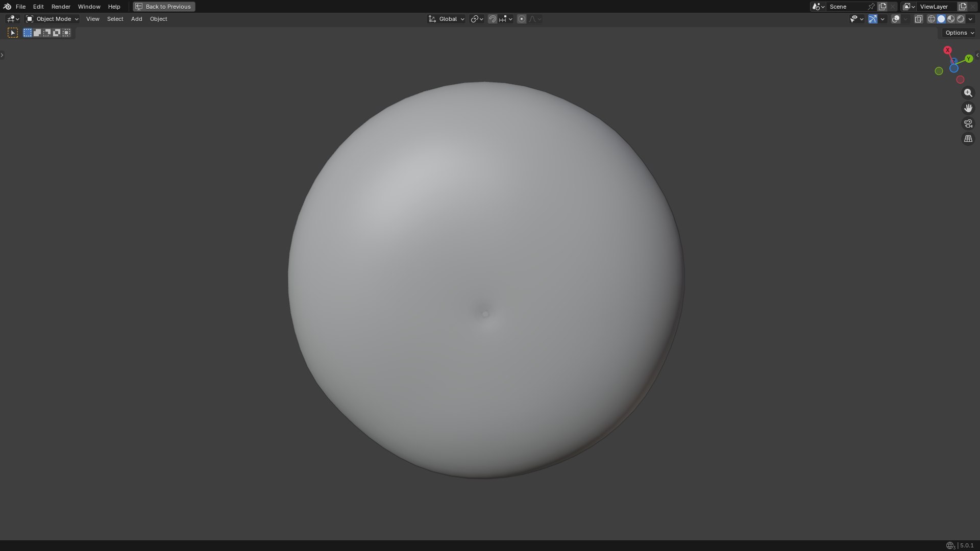
Task: Open the gizmo options dropdown arrow
Action: click(883, 19)
